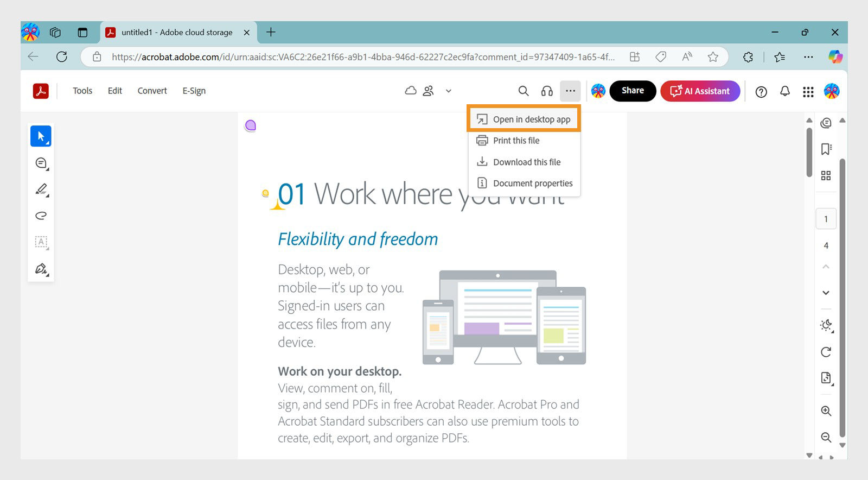
Task: Open the E-Sign menu
Action: pyautogui.click(x=194, y=91)
